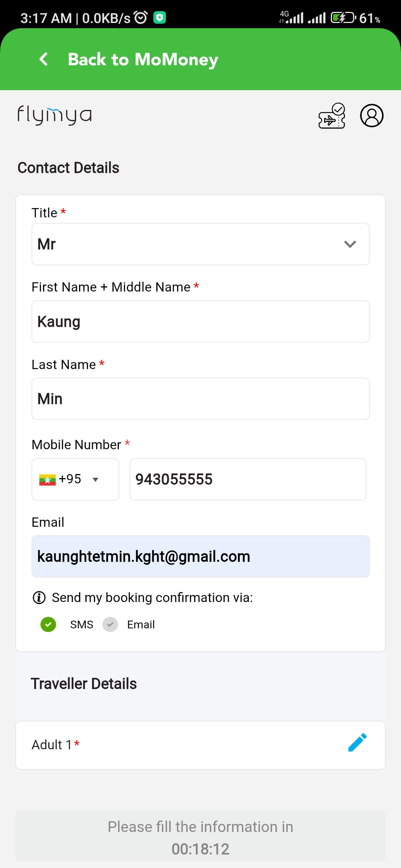Tap the Myanmar flag icon
The height and width of the screenshot is (868, 401).
(47, 480)
